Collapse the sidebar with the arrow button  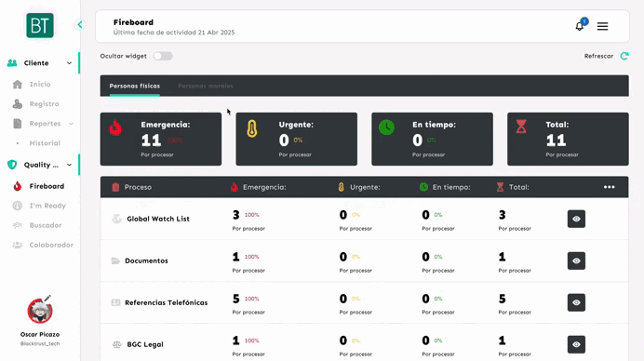point(80,24)
